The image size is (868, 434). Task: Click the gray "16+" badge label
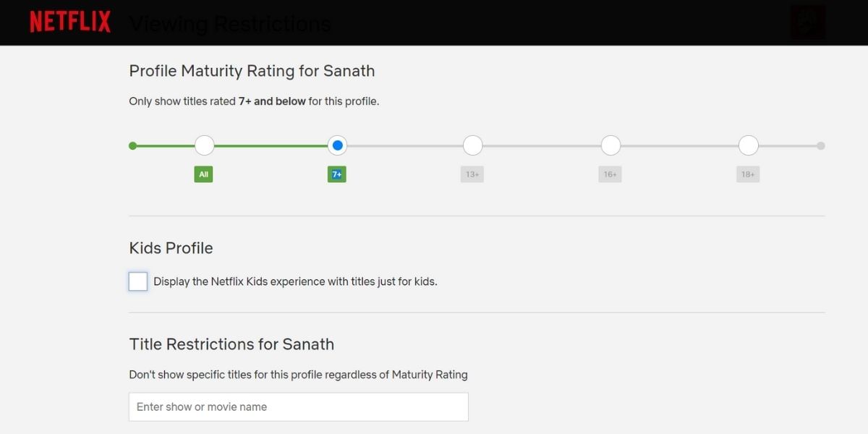610,174
